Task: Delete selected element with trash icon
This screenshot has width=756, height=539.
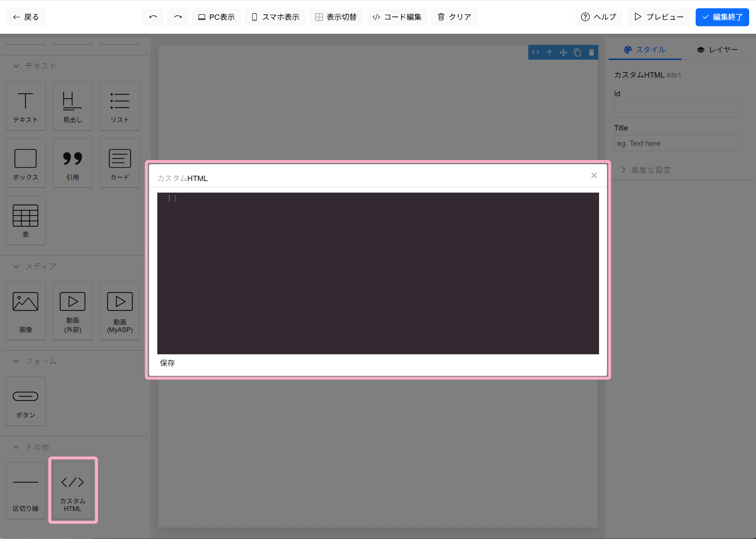Action: pyautogui.click(x=591, y=53)
